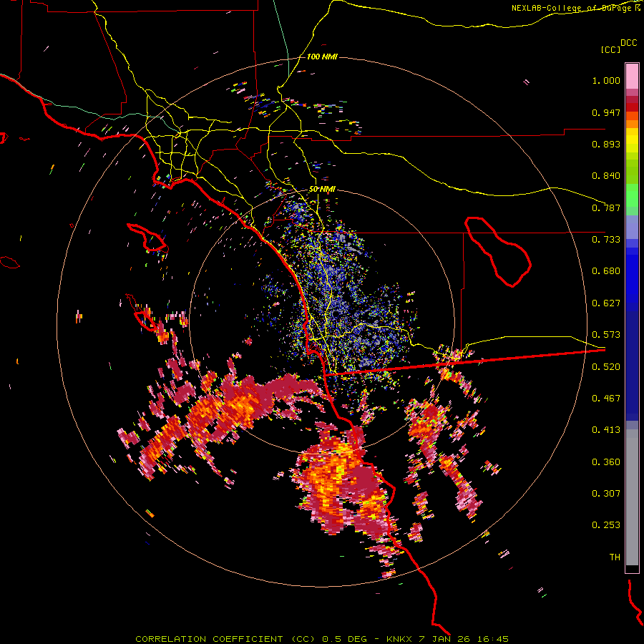Pick the light green color bar segment
644x644 pixels.
pyautogui.click(x=632, y=195)
